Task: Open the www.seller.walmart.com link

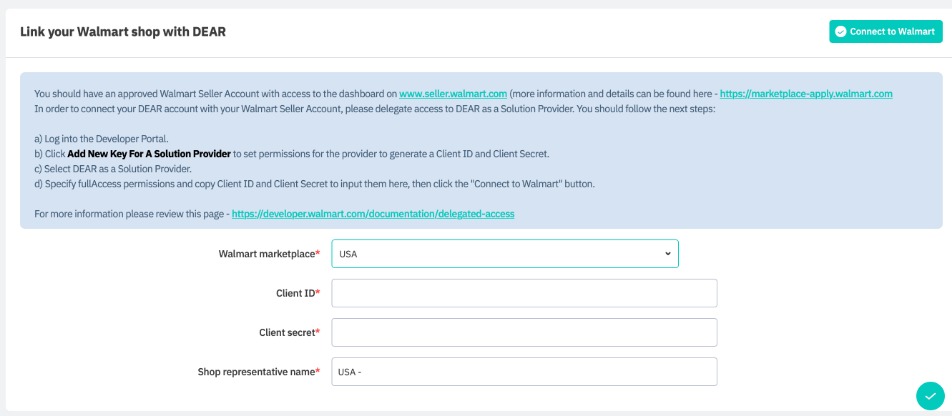Action: coord(453,93)
